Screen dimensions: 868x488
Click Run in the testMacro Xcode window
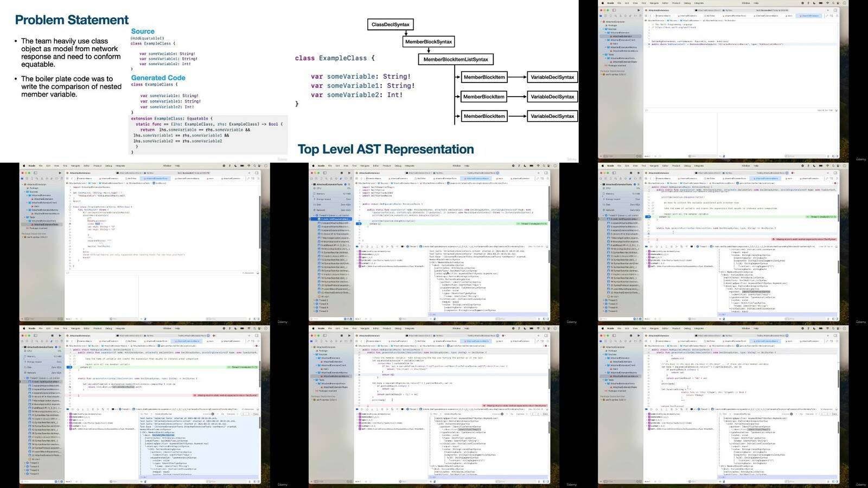60,173
